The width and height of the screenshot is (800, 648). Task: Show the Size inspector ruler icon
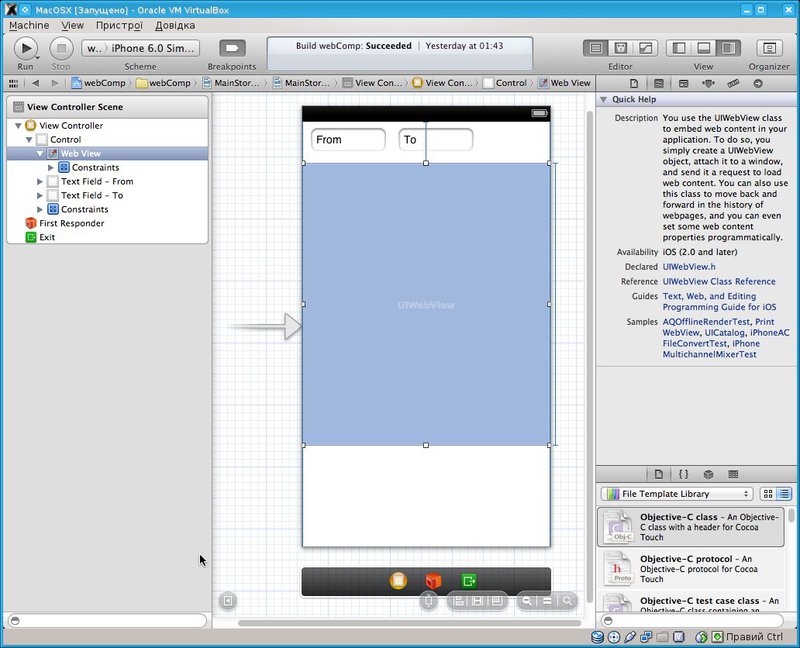(x=733, y=83)
